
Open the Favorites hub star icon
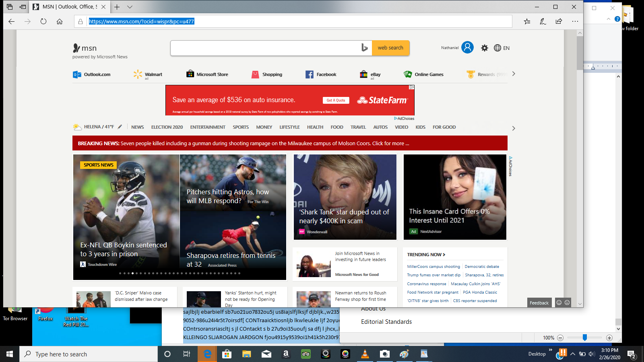(527, 22)
